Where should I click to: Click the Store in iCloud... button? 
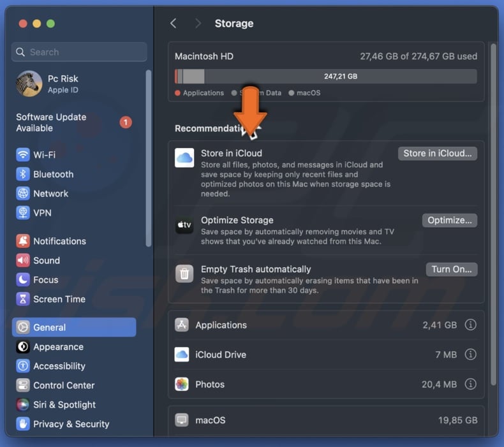click(438, 153)
